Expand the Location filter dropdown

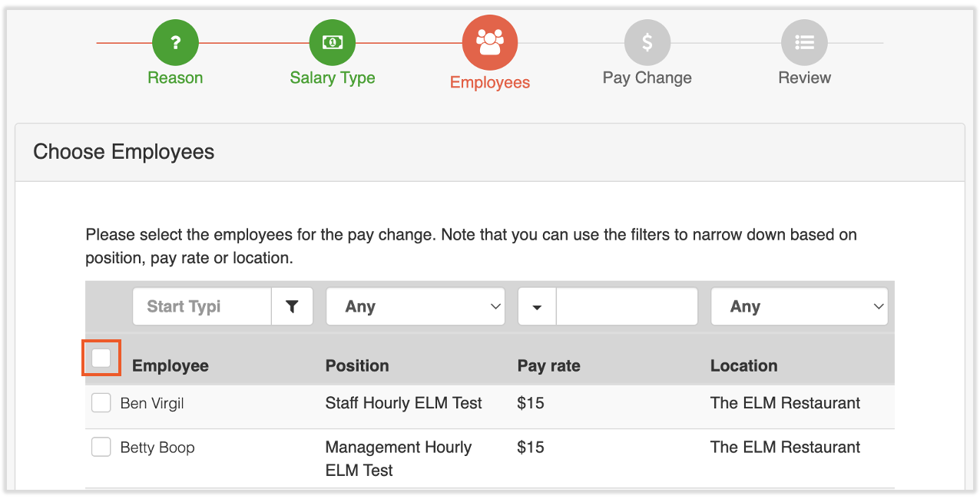(x=799, y=307)
